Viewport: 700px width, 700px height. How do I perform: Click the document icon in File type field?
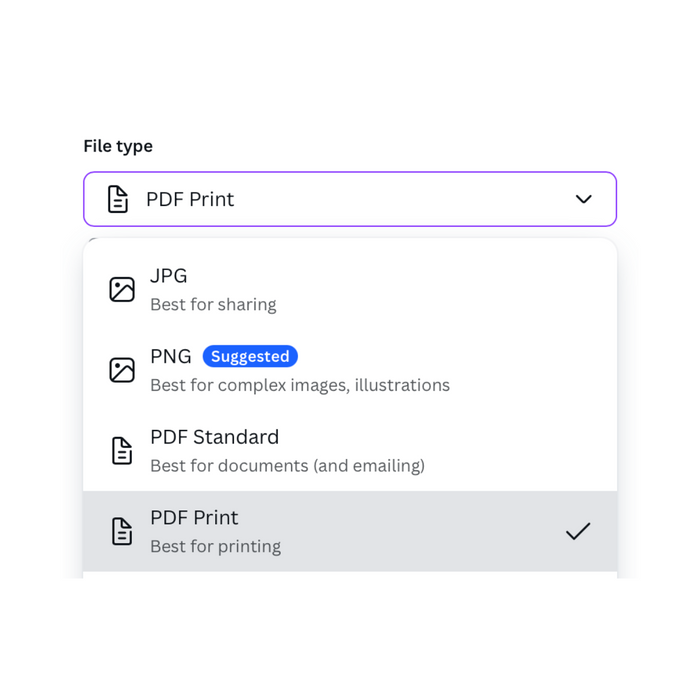(x=118, y=199)
